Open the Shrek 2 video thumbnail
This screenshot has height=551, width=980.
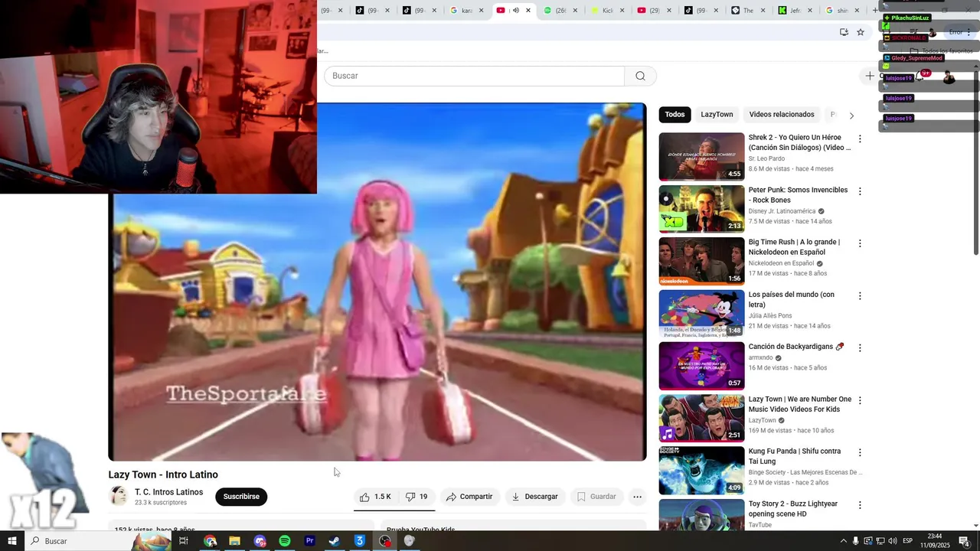pos(701,157)
